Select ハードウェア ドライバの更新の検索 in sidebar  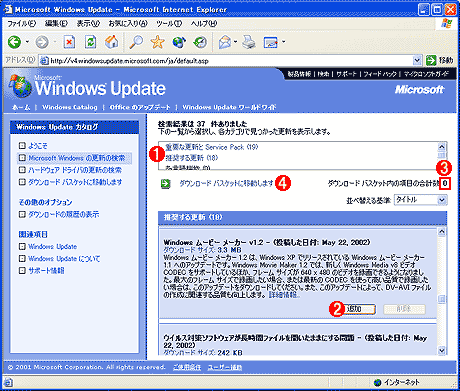75,170
